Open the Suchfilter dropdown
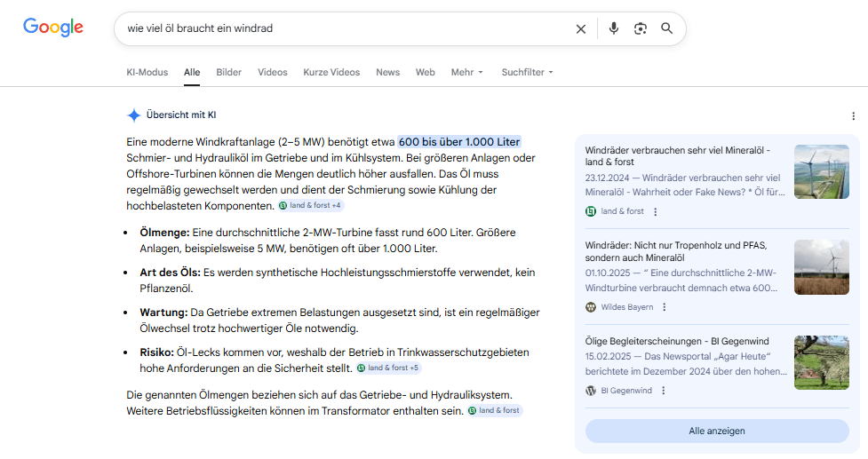The image size is (868, 459). tap(527, 72)
